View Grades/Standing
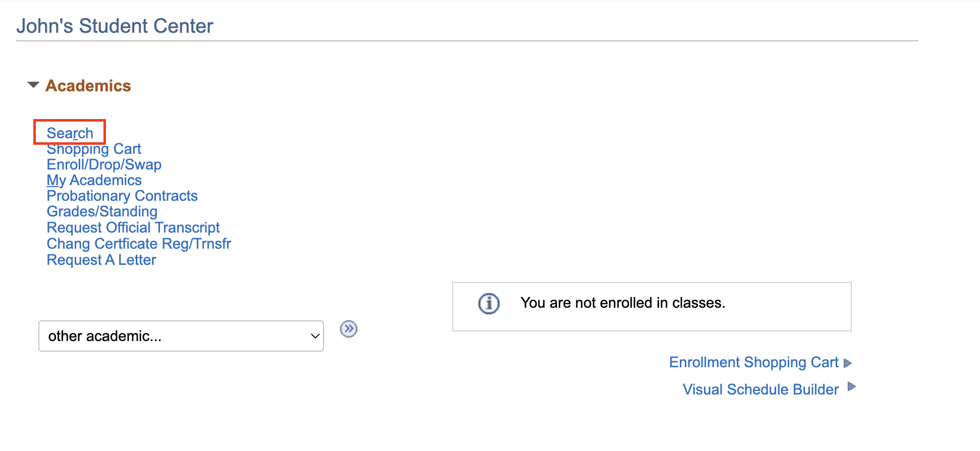The height and width of the screenshot is (451, 980). [102, 212]
